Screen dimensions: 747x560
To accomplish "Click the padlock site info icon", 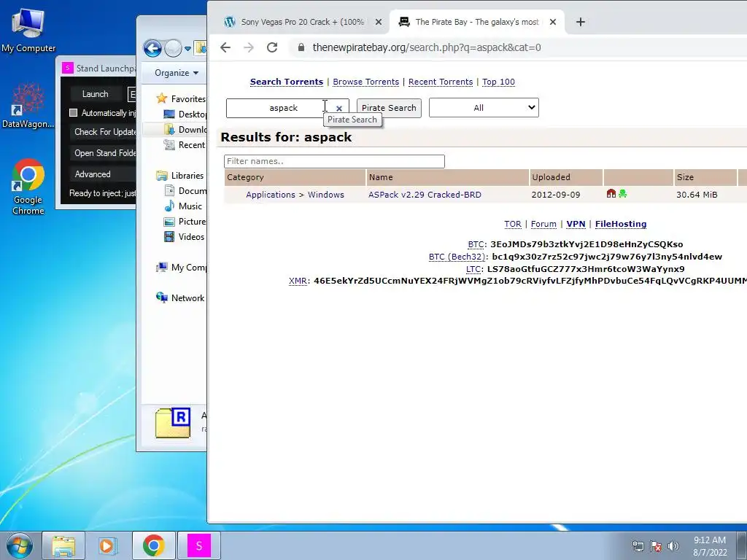I will coord(301,47).
